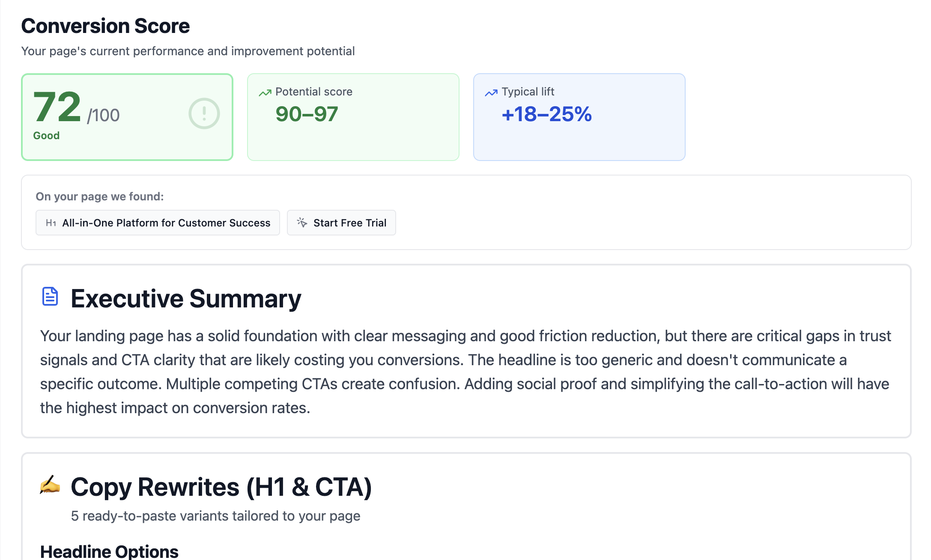Click the exclamation alert icon in score card
This screenshot has width=931, height=560.
[204, 114]
